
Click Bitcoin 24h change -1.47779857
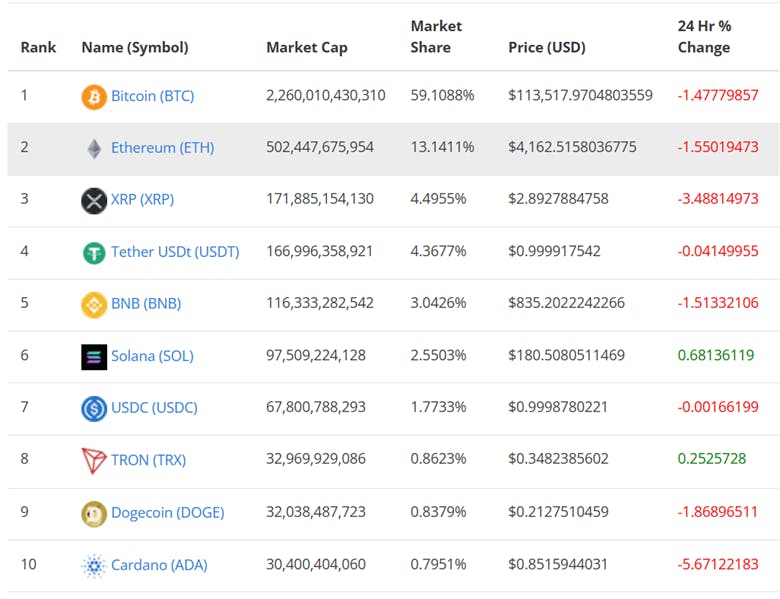pyautogui.click(x=718, y=96)
